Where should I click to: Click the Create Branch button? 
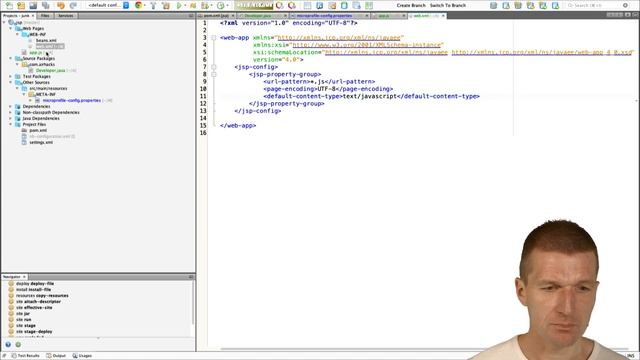tap(411, 5)
